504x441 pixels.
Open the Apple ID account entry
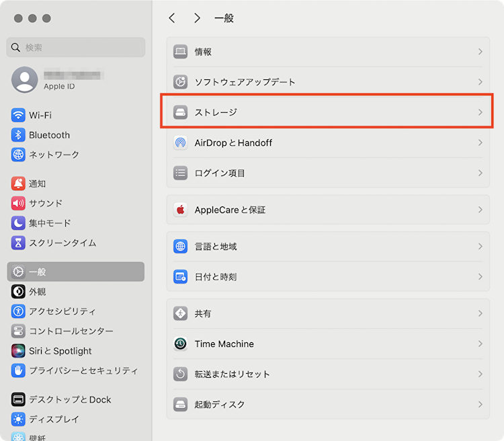pos(75,80)
